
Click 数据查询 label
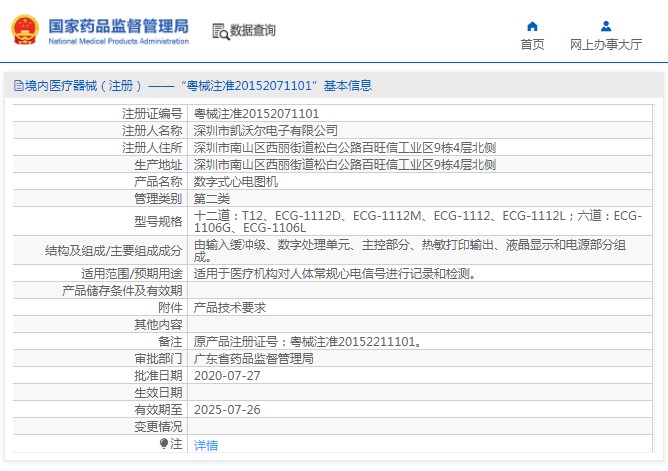click(x=253, y=30)
